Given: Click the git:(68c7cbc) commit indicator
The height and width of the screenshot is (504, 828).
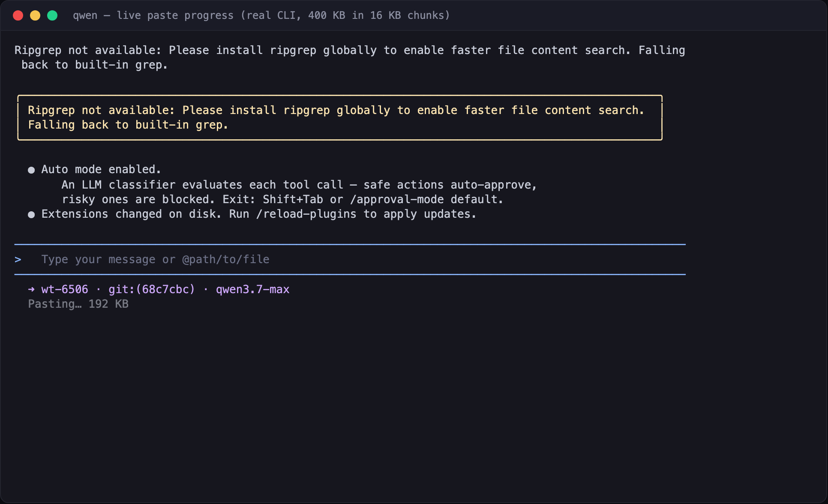Looking at the screenshot, I should pos(152,289).
